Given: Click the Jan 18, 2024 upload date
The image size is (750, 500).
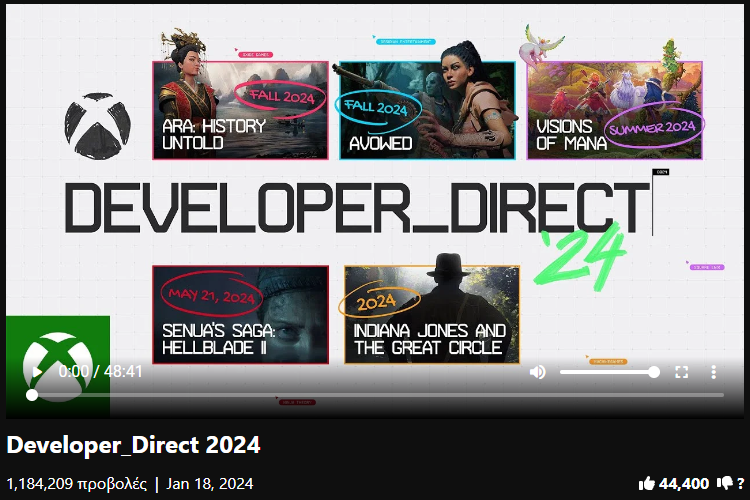Looking at the screenshot, I should point(210,484).
